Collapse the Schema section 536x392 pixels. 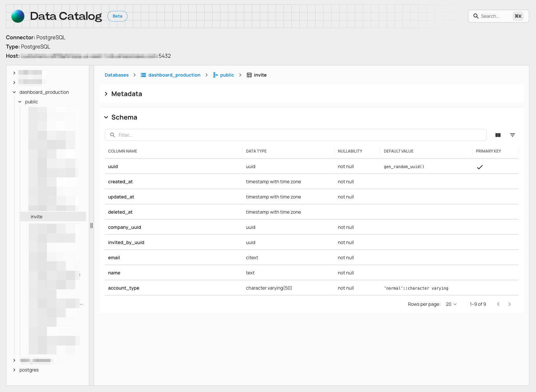106,117
